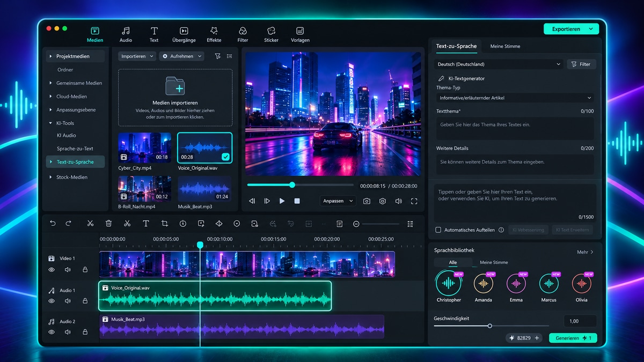Image resolution: width=644 pixels, height=362 pixels.
Task: Step back one frame in preview
Action: click(252, 201)
